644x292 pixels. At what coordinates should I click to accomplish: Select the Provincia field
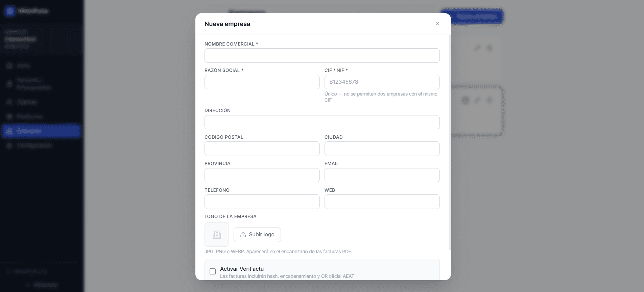pos(262,175)
